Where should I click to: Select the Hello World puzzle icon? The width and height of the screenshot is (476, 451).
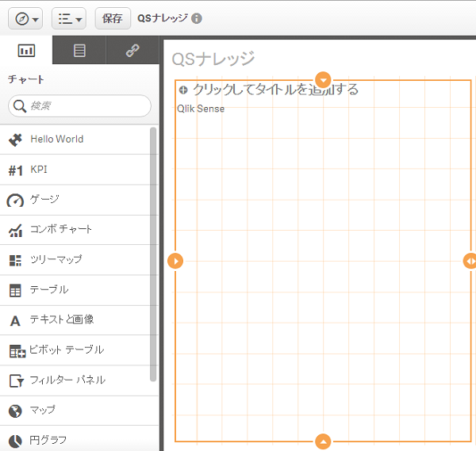click(x=16, y=140)
